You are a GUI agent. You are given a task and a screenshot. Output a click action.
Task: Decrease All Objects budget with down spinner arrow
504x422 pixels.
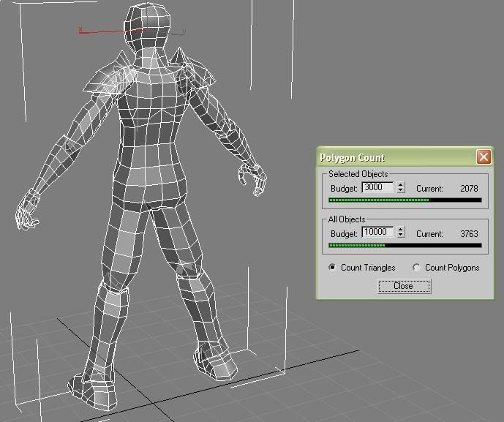[401, 235]
